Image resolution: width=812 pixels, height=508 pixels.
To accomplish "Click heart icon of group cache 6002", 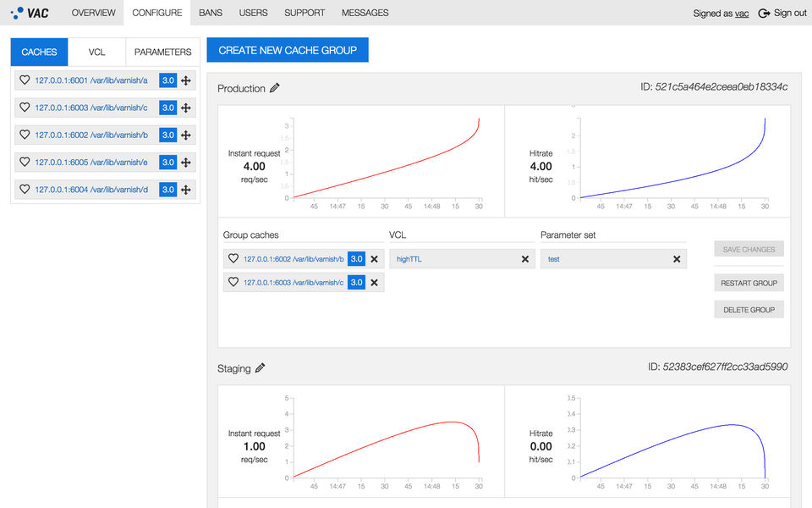I will (233, 258).
